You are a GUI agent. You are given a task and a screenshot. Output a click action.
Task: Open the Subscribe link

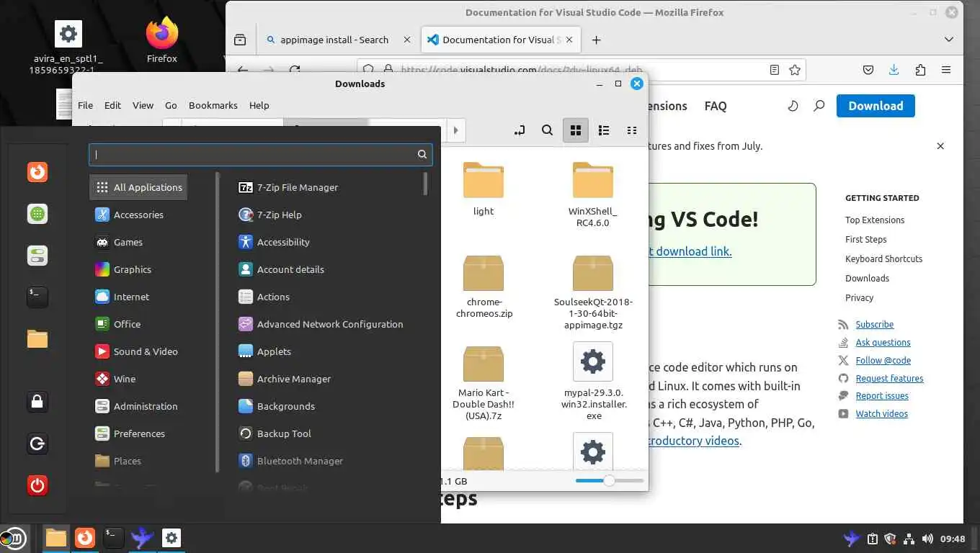point(874,325)
